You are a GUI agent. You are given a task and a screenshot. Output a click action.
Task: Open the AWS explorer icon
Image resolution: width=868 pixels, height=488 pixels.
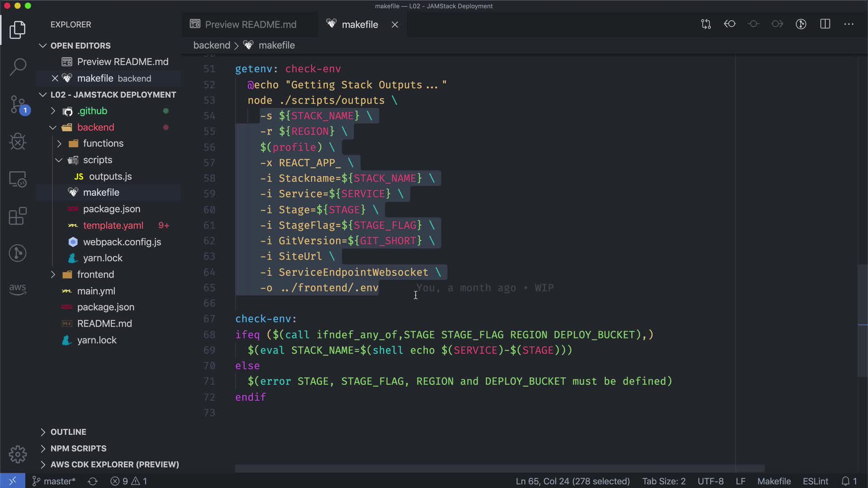pos(18,288)
